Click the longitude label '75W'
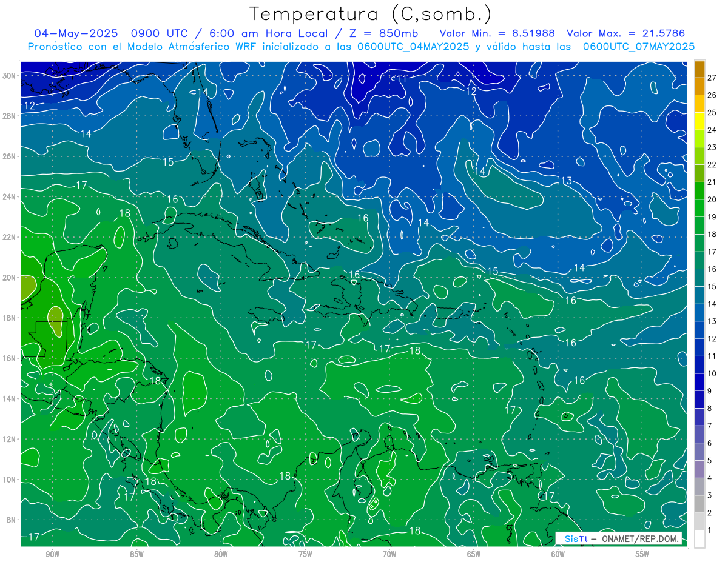The height and width of the screenshot is (562, 728). (x=305, y=554)
